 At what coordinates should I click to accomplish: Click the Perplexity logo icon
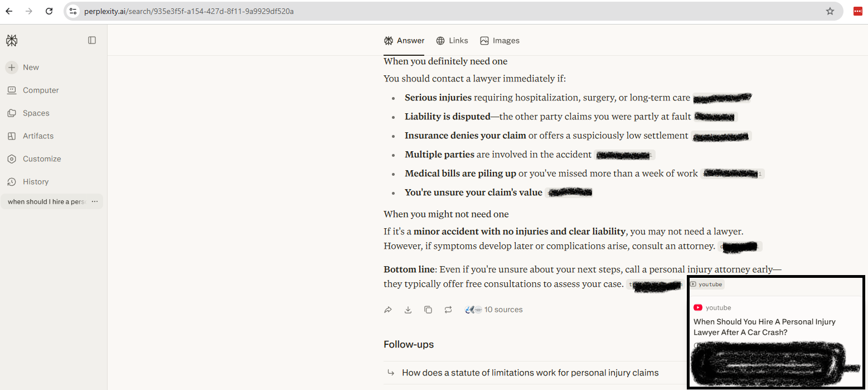click(12, 40)
